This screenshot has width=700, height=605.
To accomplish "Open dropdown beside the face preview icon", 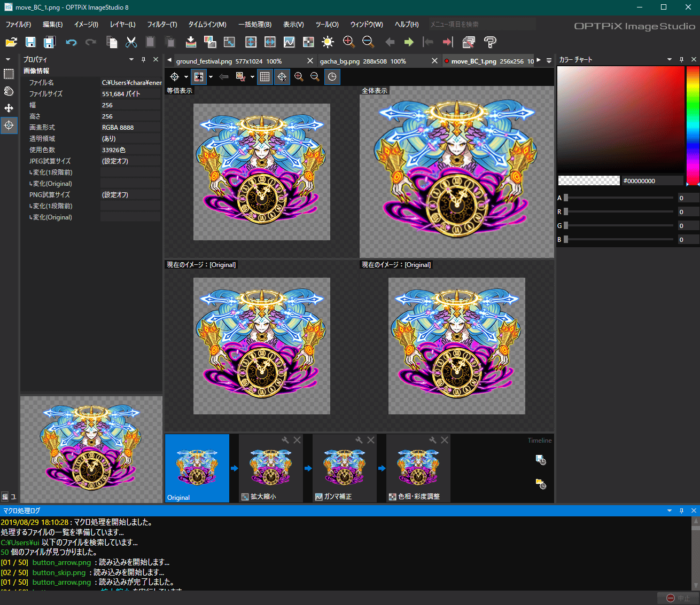I will pyautogui.click(x=252, y=77).
